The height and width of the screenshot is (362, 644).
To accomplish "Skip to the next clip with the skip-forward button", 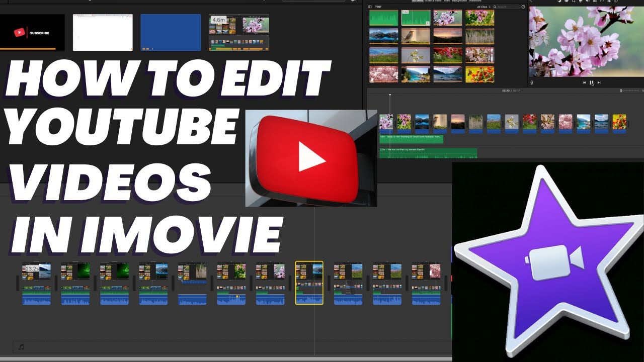I will click(599, 82).
